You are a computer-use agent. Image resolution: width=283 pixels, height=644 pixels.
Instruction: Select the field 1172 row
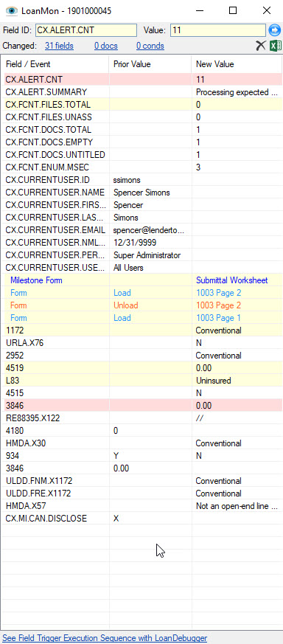tap(141, 330)
